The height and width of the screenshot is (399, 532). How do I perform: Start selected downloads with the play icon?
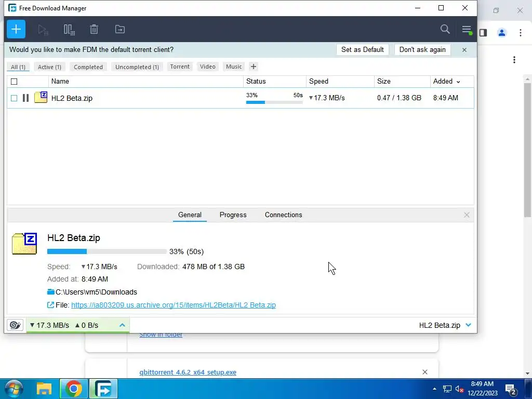click(x=43, y=30)
